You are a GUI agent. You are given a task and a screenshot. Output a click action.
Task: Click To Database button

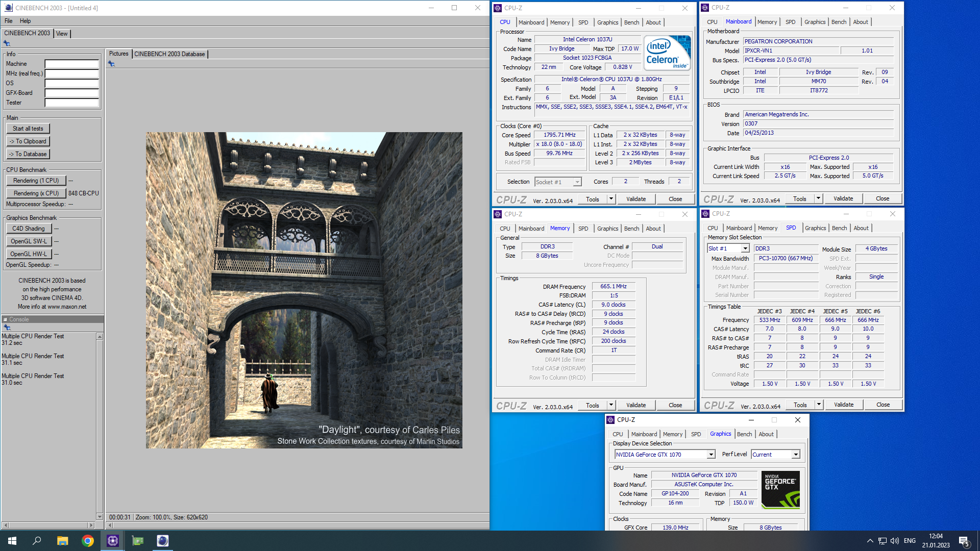click(x=28, y=154)
